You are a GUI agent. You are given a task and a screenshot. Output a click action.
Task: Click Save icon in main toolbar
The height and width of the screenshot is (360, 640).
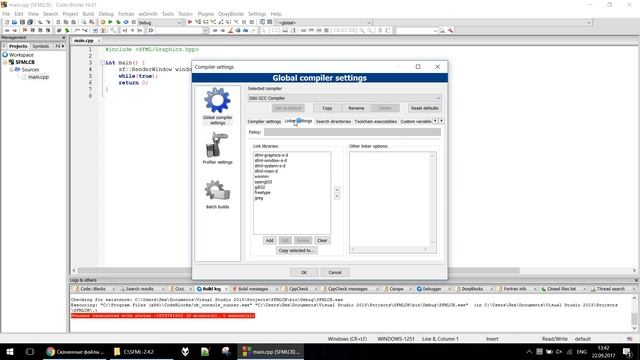[x=22, y=22]
